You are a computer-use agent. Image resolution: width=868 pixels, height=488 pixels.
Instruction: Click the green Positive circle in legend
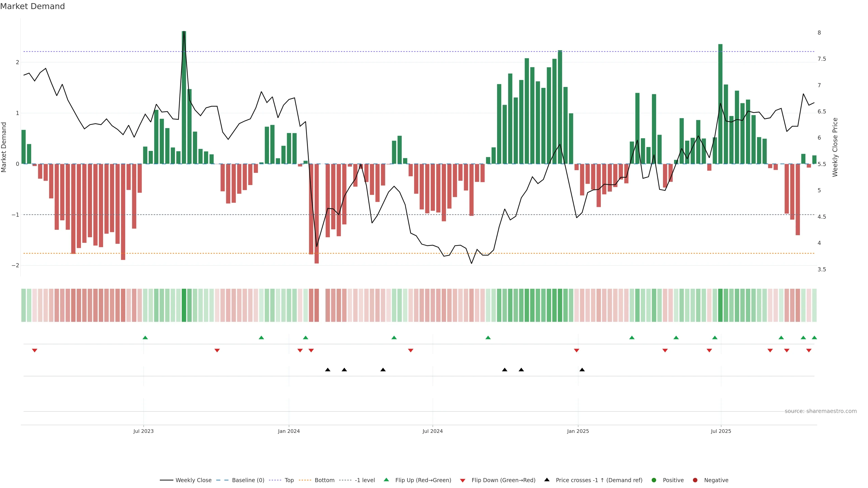pyautogui.click(x=654, y=480)
